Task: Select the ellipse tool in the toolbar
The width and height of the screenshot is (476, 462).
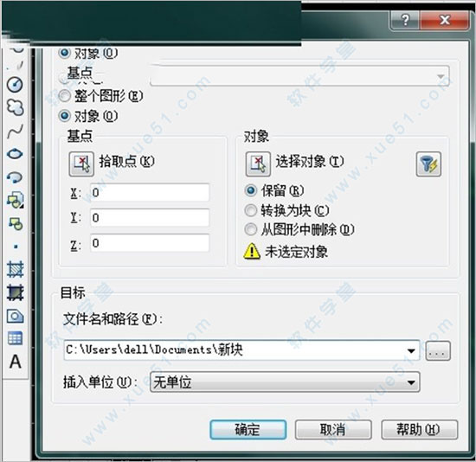Action: click(x=15, y=154)
